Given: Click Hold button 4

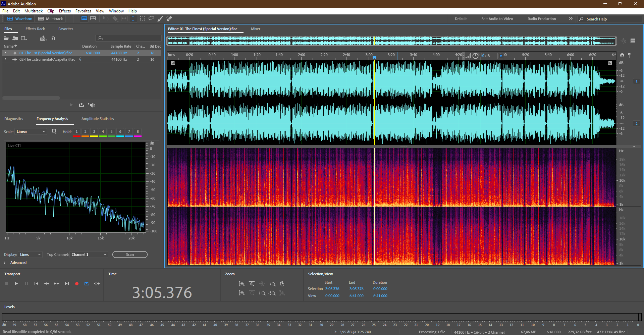Looking at the screenshot, I should point(103,132).
